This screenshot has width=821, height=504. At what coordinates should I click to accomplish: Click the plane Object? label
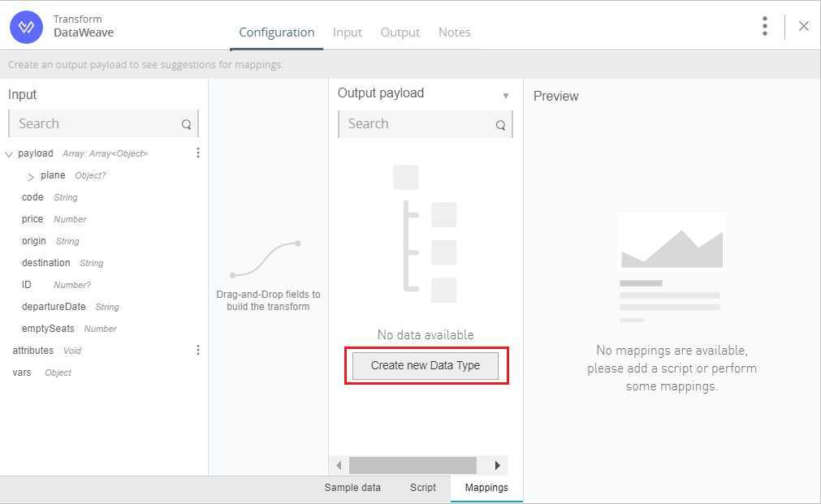73,175
